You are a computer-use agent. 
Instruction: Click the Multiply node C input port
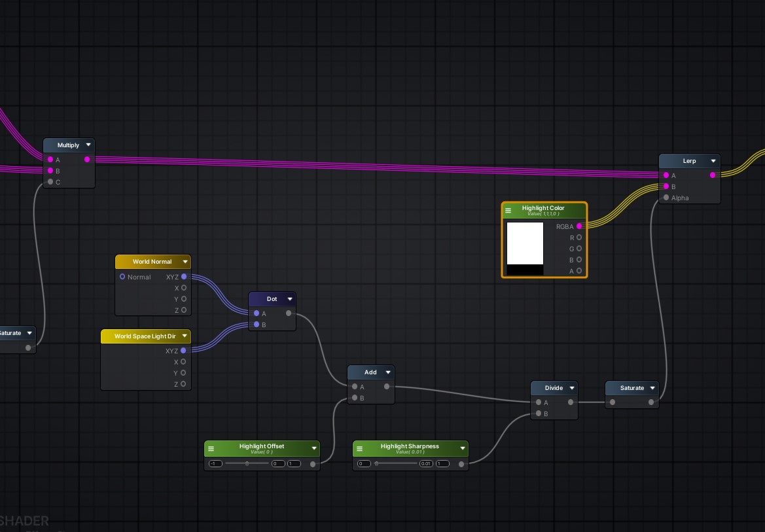point(50,182)
